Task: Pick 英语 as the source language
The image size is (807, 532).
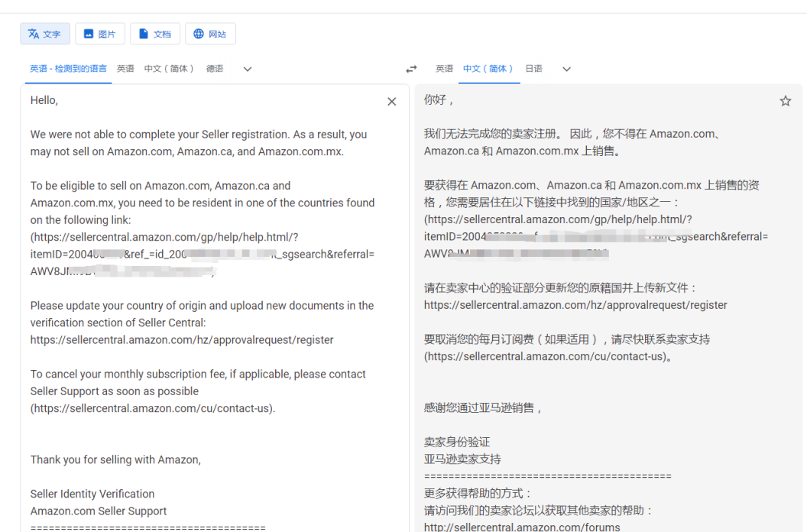Action: coord(125,69)
